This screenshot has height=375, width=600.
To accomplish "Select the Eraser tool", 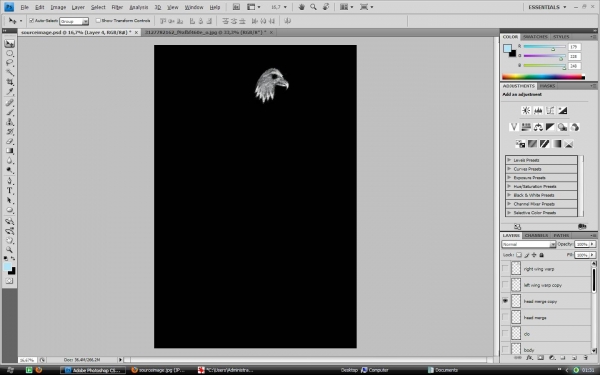I will tap(10, 141).
